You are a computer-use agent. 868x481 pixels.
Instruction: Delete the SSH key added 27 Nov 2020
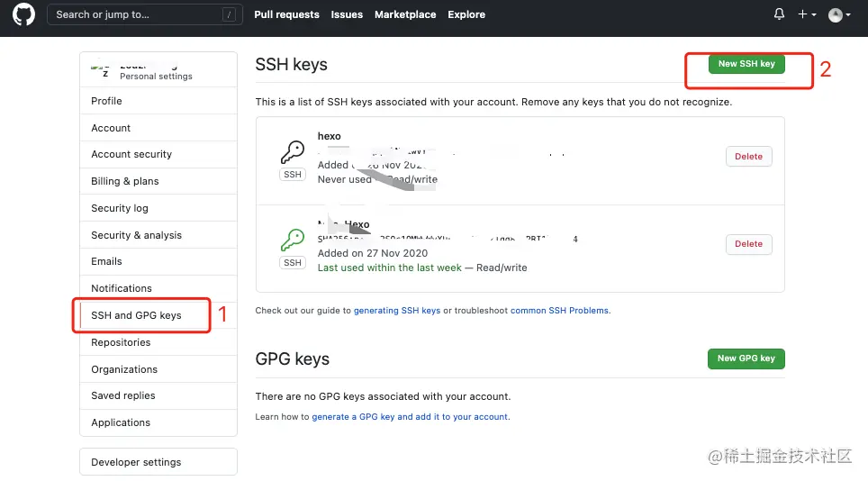[x=748, y=243]
